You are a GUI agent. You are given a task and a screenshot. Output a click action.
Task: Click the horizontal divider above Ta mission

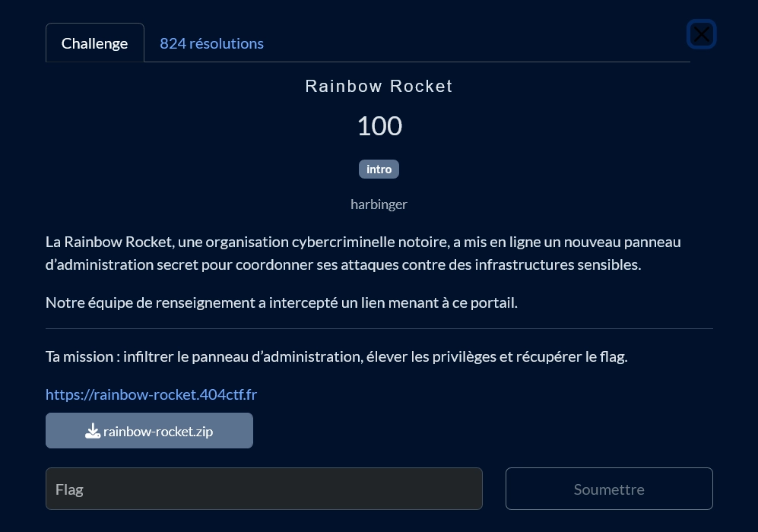(379, 329)
